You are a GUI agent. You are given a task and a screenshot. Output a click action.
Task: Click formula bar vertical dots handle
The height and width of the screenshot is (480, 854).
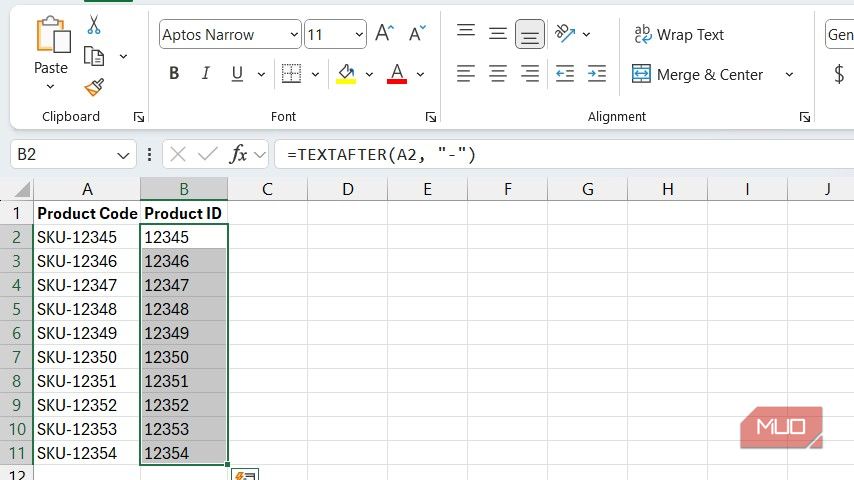[x=149, y=155]
